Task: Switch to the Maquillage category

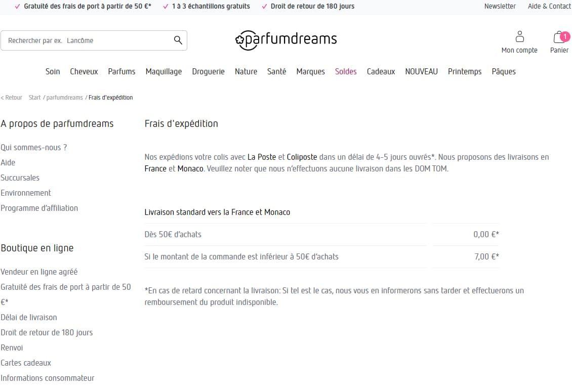Action: point(164,71)
